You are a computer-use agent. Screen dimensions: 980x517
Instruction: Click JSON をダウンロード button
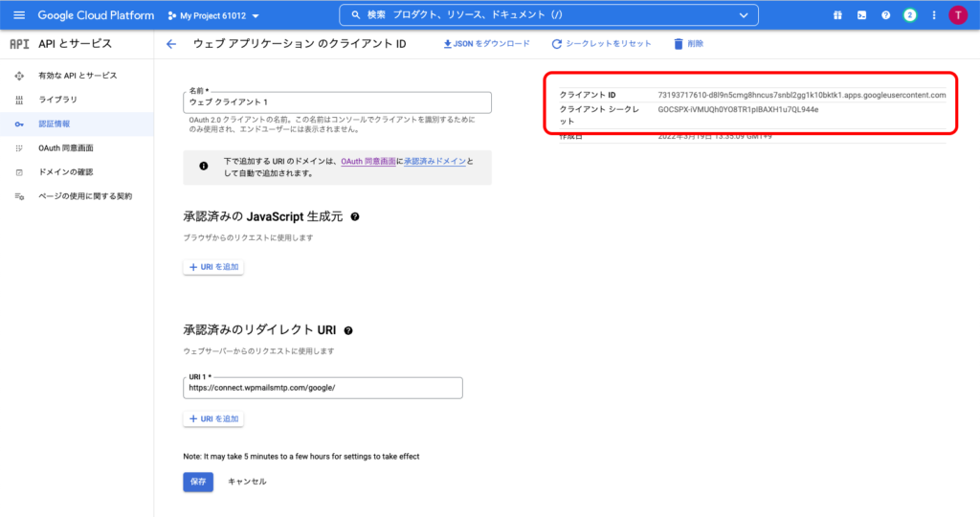click(x=487, y=44)
